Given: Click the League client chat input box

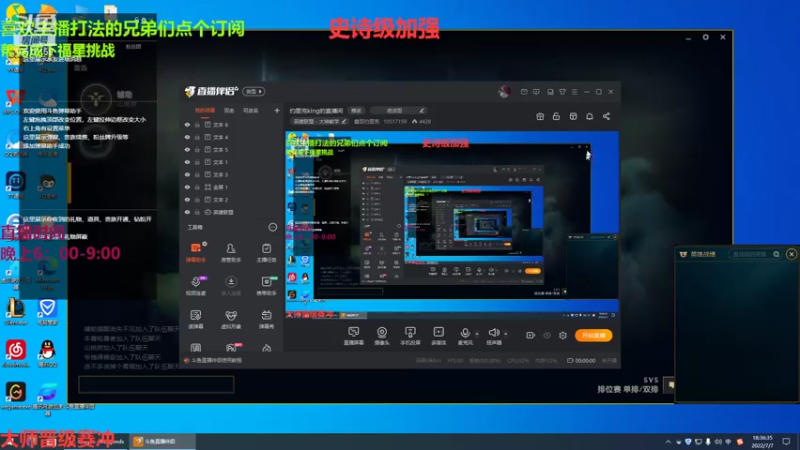Looking at the screenshot, I should [156, 384].
